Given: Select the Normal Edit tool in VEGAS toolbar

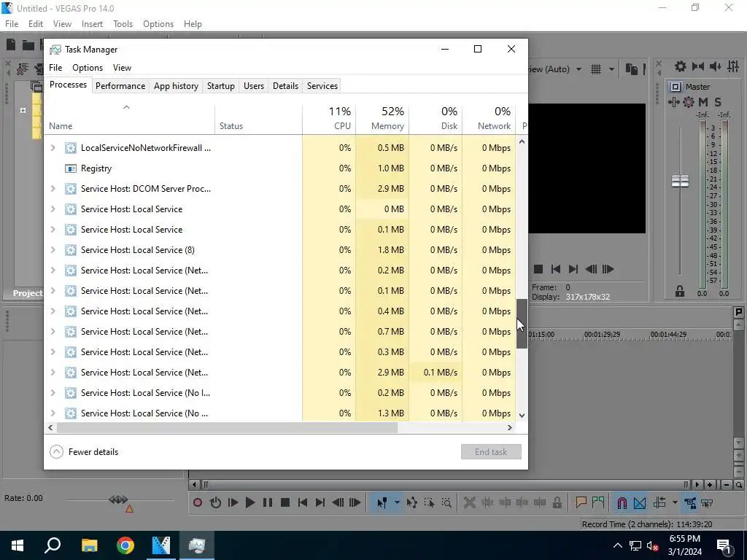Looking at the screenshot, I should coord(382,502).
